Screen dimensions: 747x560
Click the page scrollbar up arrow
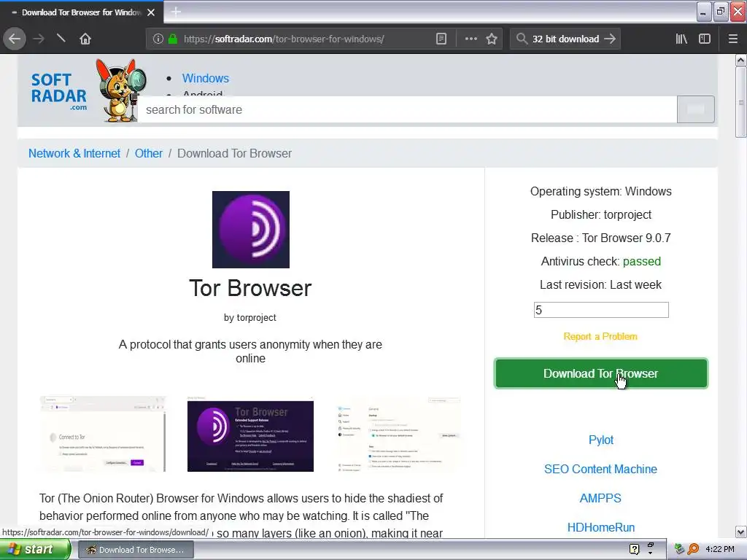[x=741, y=60]
